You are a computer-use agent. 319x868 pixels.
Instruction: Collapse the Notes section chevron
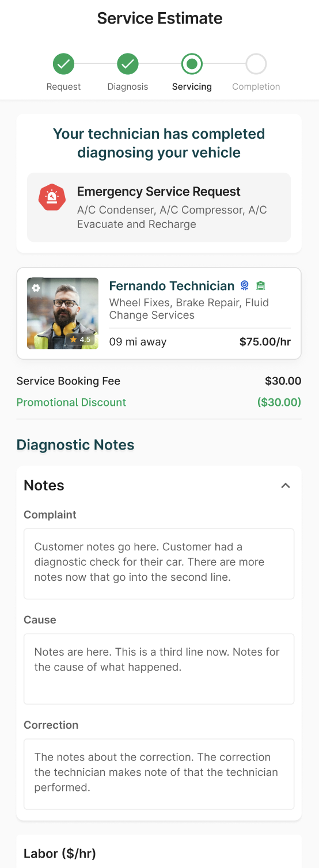click(286, 486)
